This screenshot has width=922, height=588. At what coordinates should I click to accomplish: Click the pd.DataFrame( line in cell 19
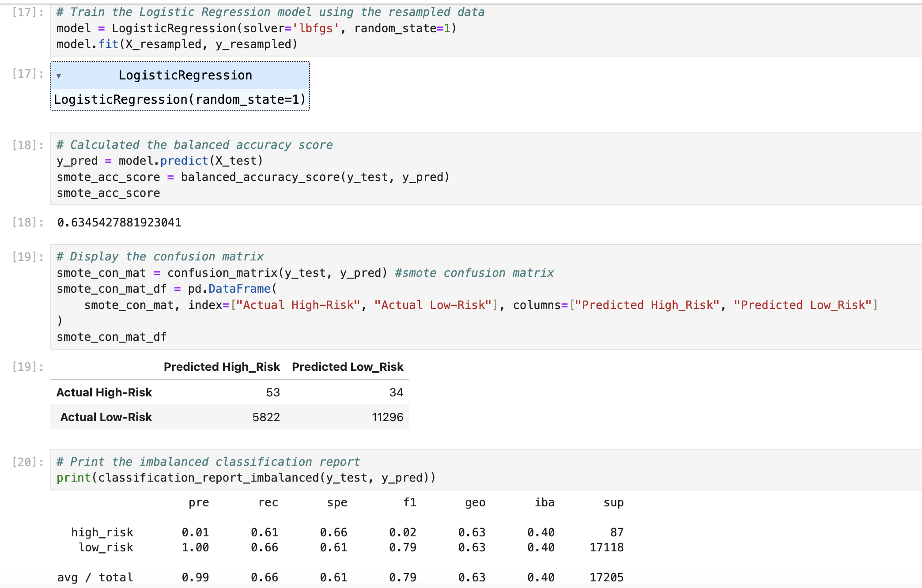166,289
